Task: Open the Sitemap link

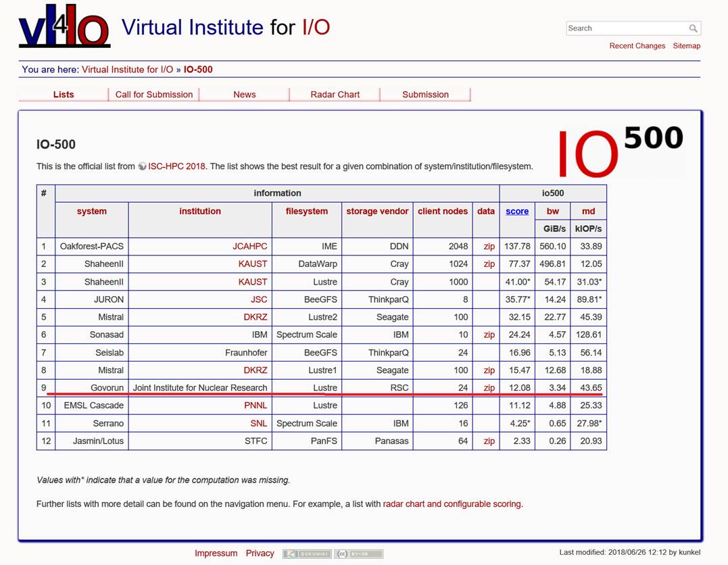Action: 686,46
